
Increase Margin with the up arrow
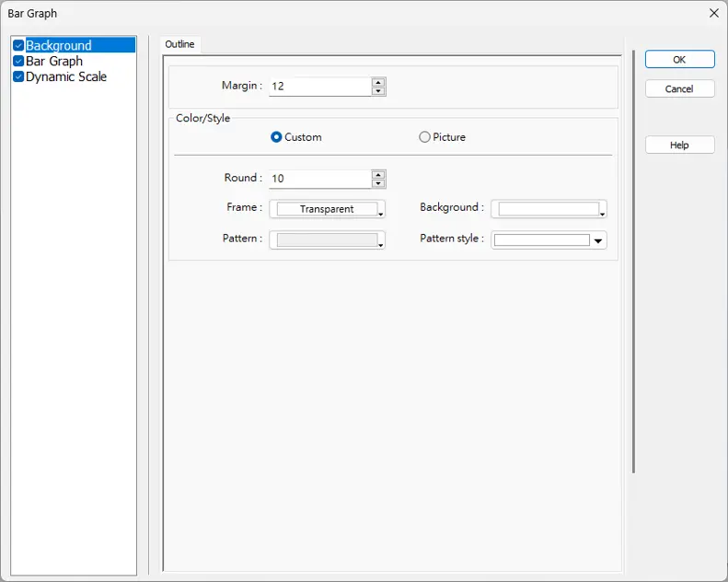pos(378,82)
